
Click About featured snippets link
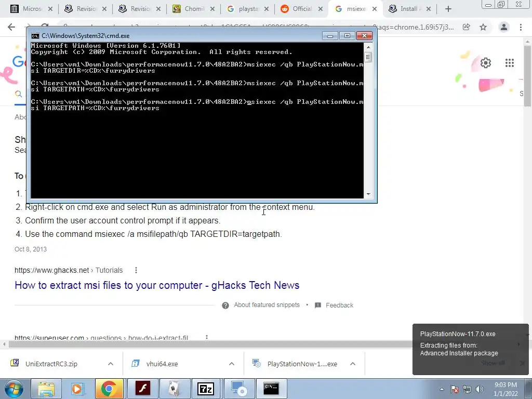(267, 305)
